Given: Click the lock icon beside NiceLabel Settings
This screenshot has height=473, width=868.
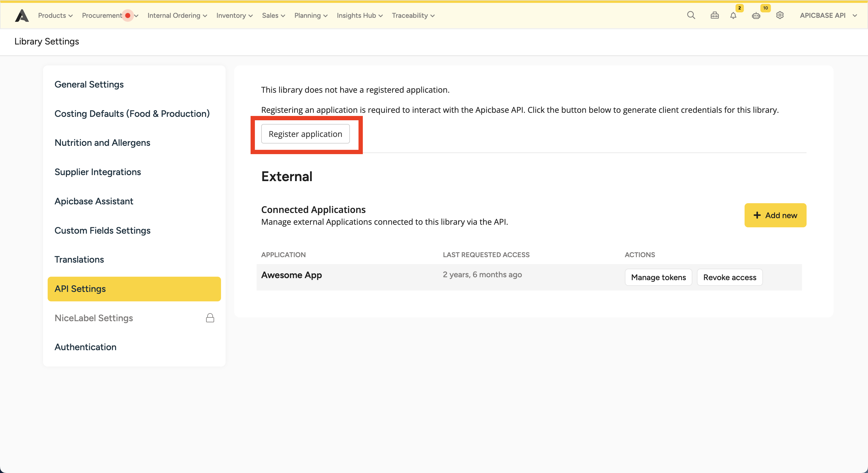Looking at the screenshot, I should coord(210,318).
